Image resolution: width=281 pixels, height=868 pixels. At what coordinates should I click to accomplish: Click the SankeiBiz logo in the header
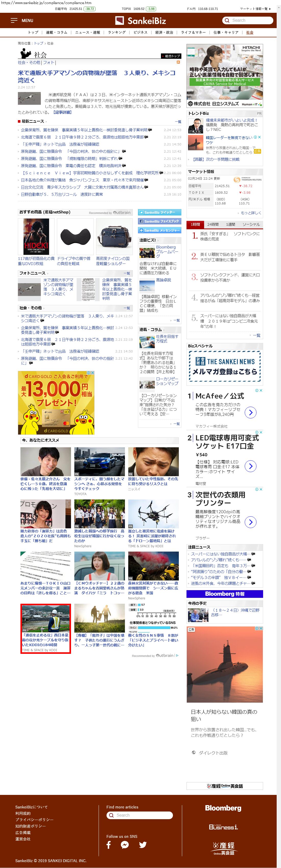[140, 20]
